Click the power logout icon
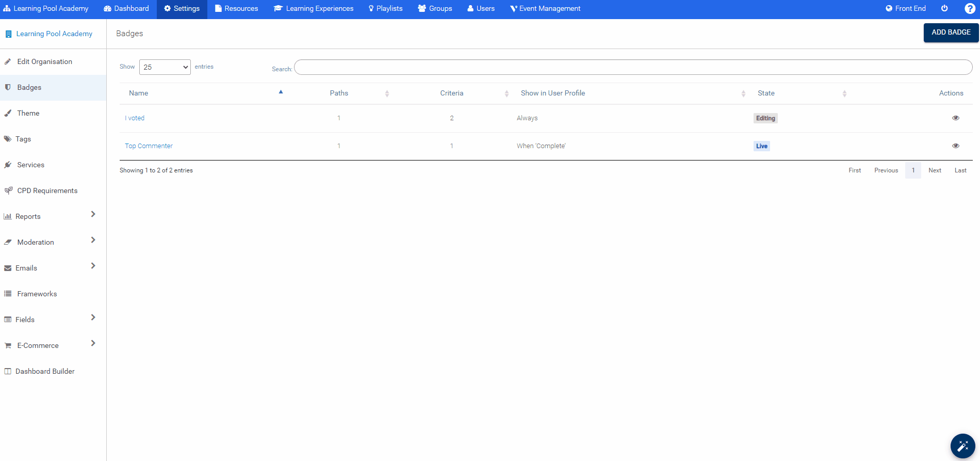The width and height of the screenshot is (980, 461). [944, 8]
